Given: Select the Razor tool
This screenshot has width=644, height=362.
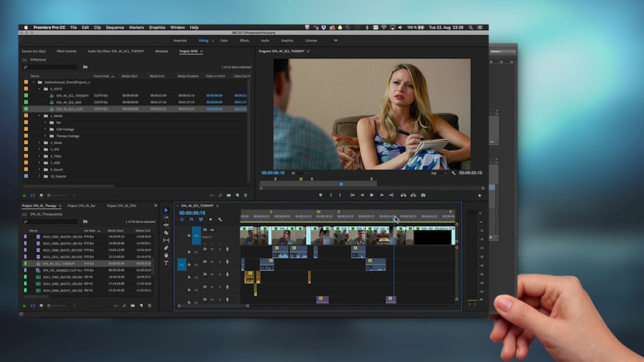Looking at the screenshot, I should pos(166,232).
